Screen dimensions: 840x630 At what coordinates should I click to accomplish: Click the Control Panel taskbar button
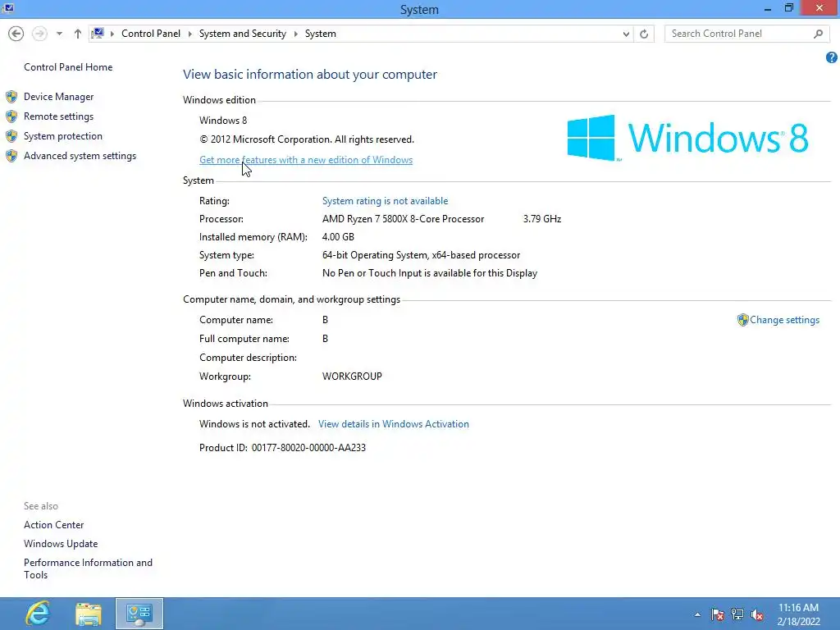click(139, 614)
